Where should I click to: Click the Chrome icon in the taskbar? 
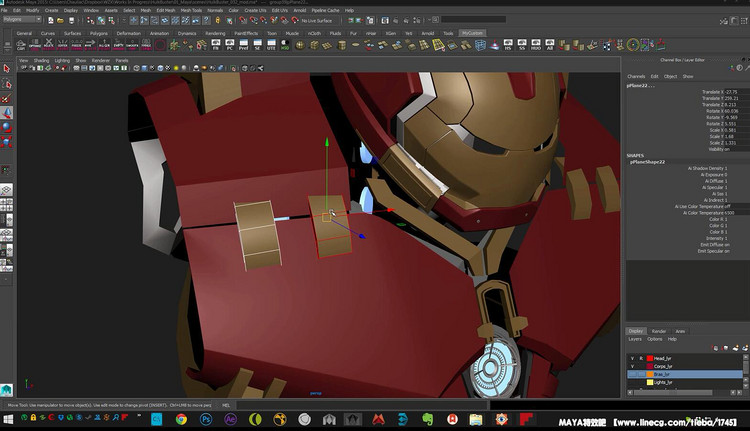coord(181,420)
